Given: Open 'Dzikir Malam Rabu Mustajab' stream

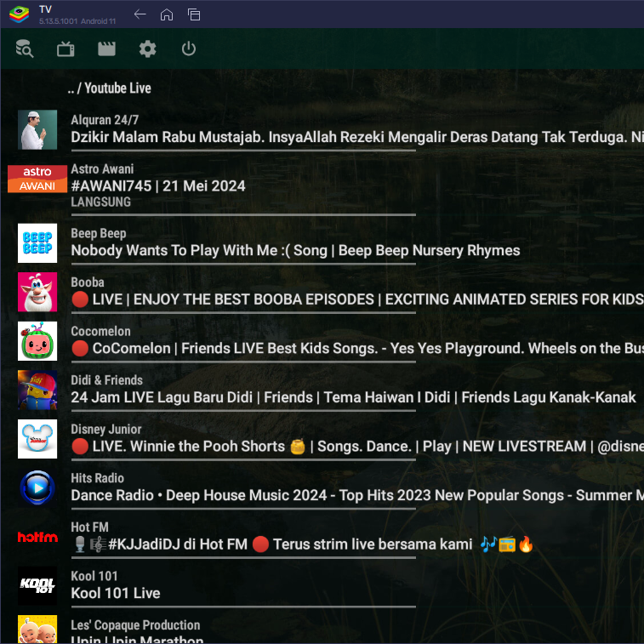Looking at the screenshot, I should click(x=357, y=137).
